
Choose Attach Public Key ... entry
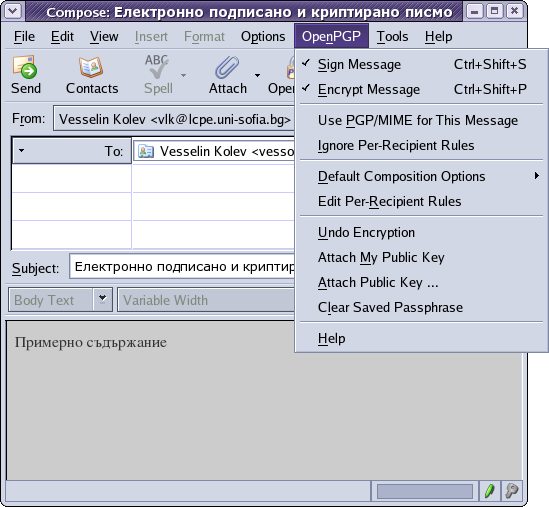(x=422, y=282)
